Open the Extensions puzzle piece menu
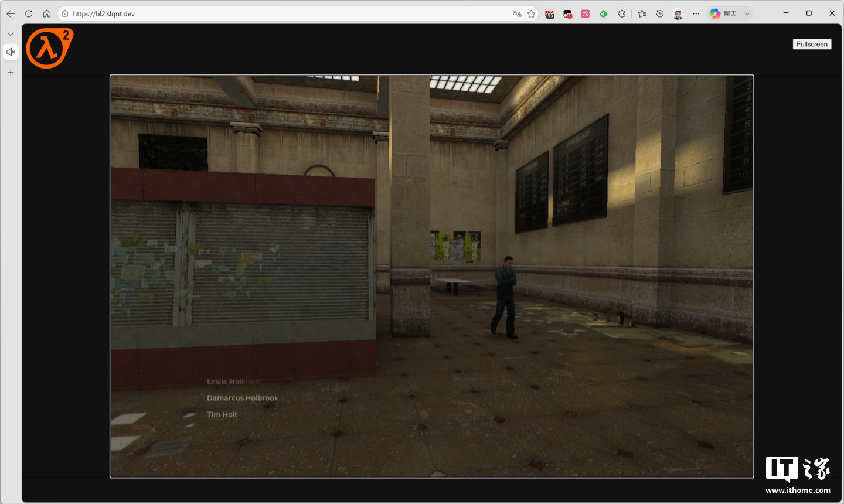The width and height of the screenshot is (844, 504). tap(621, 13)
